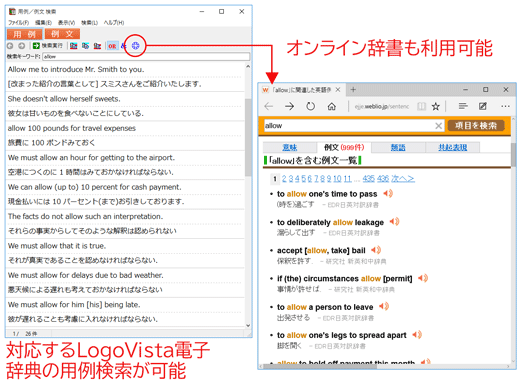Open the ファイル(F) menu

[19, 23]
